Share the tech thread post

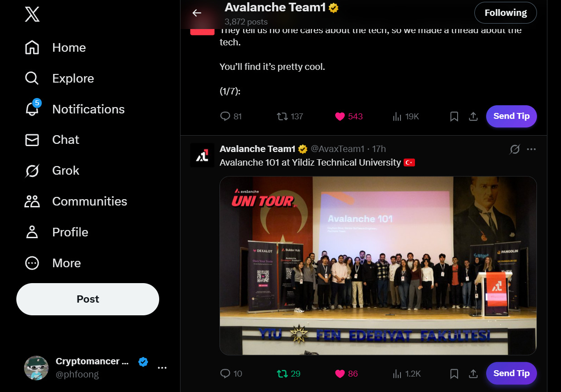473,117
